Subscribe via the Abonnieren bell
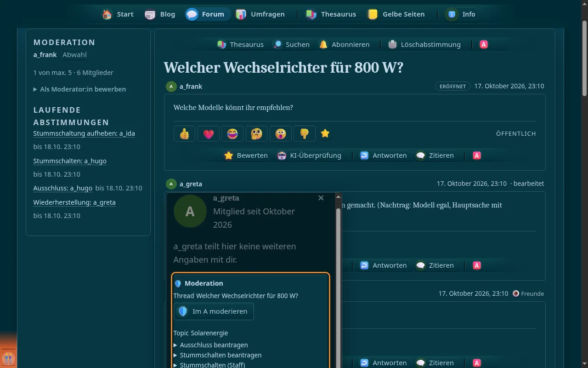 coord(345,45)
